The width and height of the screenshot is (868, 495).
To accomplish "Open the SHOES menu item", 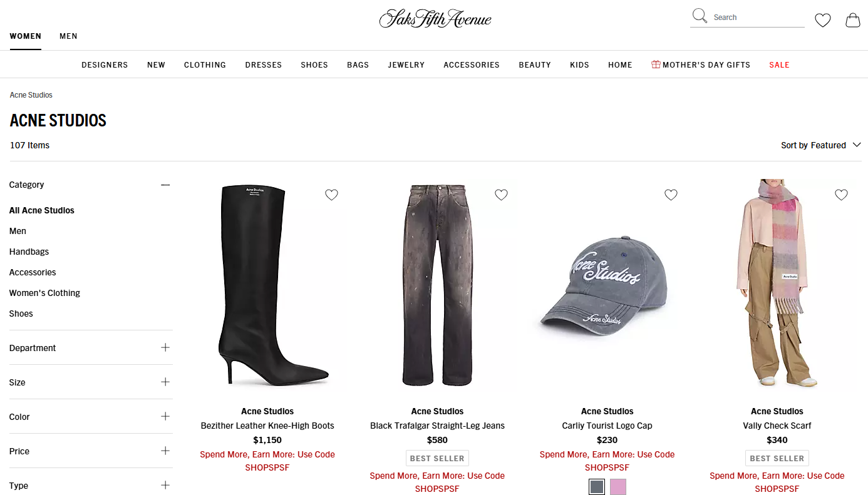I will [314, 64].
